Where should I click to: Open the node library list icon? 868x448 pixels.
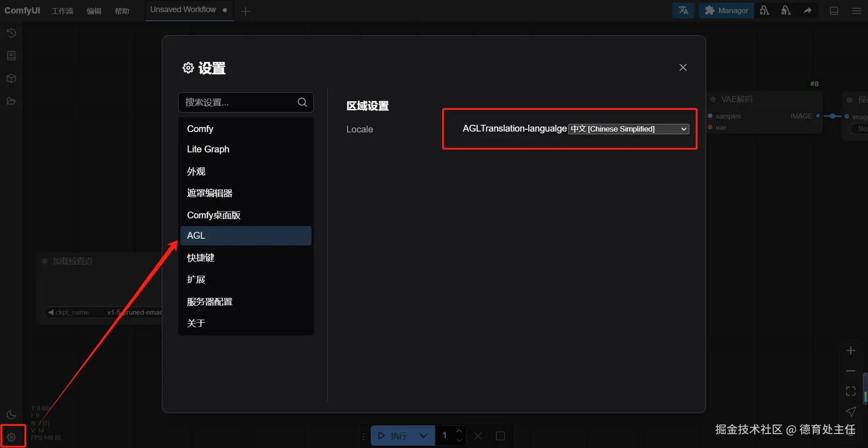tap(11, 56)
